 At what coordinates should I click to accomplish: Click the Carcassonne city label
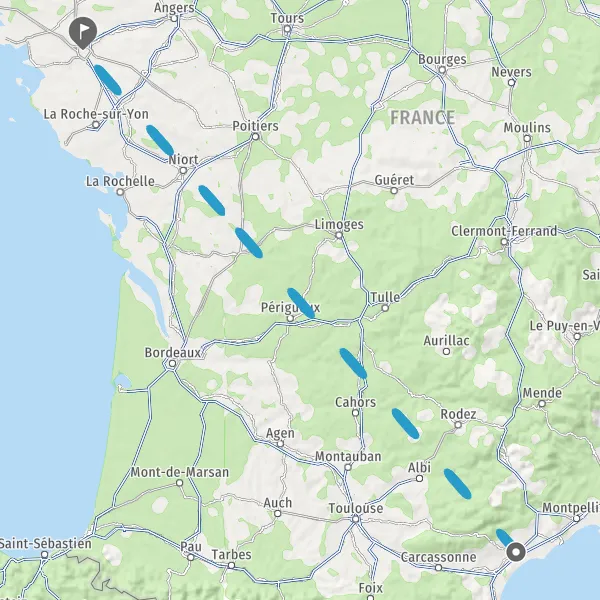tap(439, 557)
